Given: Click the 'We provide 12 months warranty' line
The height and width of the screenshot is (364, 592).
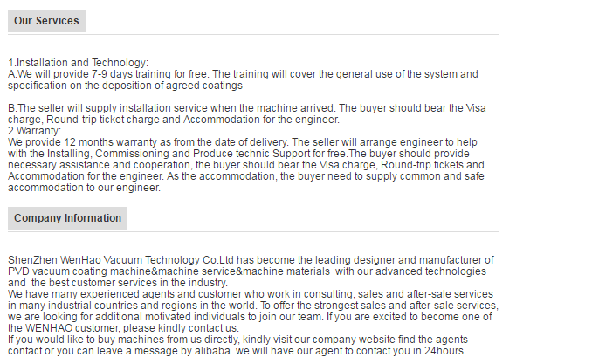Looking at the screenshot, I should coord(243,142).
